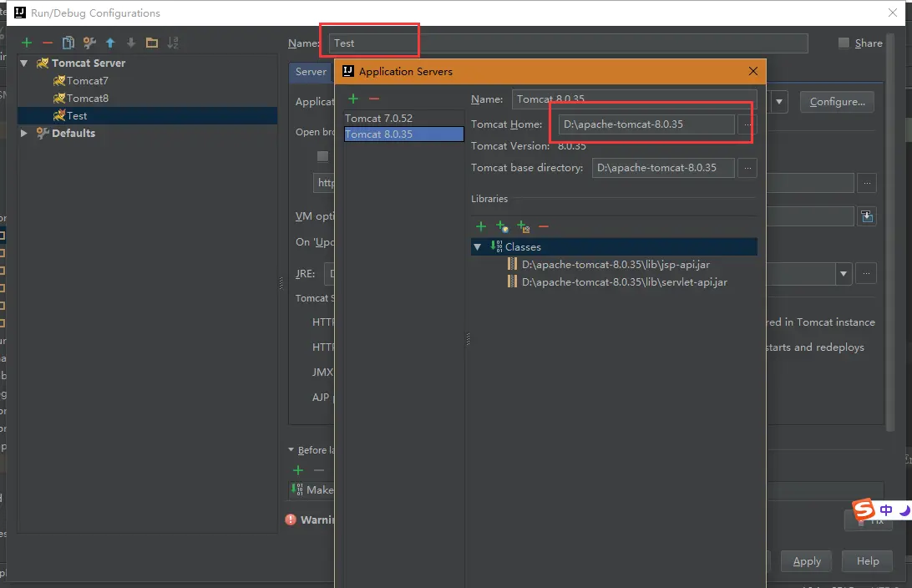This screenshot has width=912, height=588.
Task: Remove selected library with red minus
Action: [544, 226]
